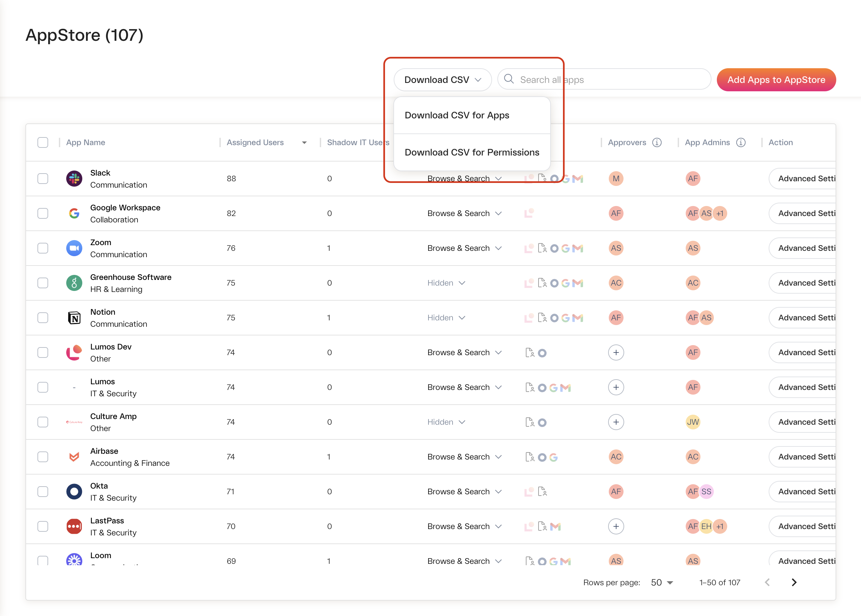
Task: Click the Loom app icon
Action: click(74, 560)
